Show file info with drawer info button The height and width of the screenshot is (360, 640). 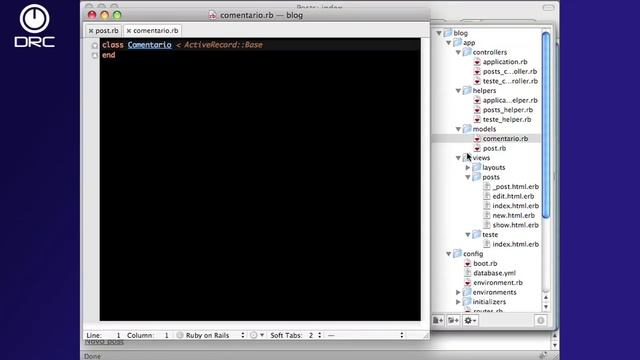(541, 321)
